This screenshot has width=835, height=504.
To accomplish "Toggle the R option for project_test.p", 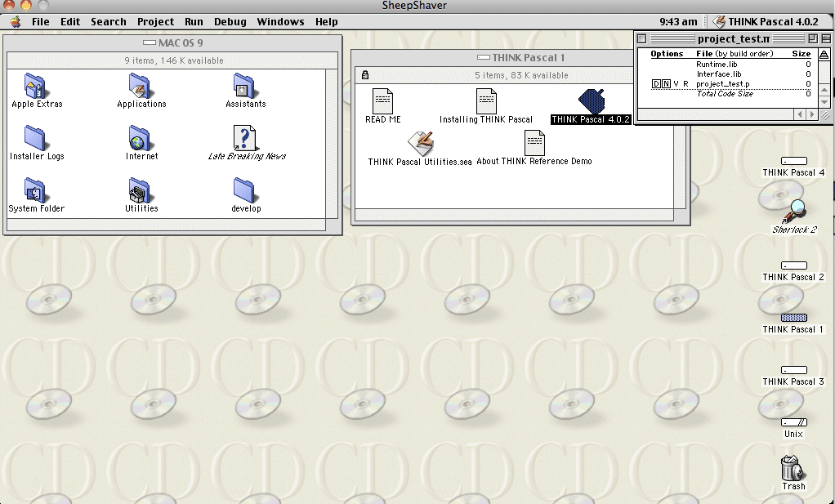I will point(685,83).
